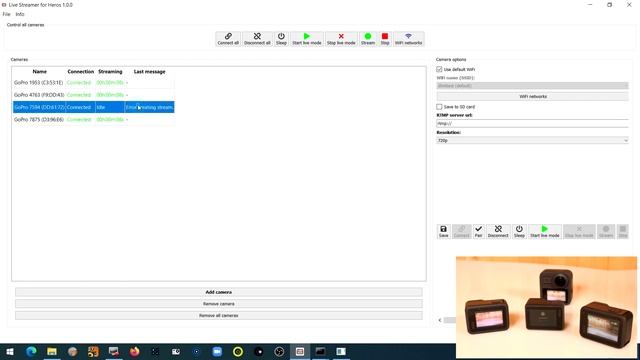Open the Windows Start menu
Image resolution: width=640 pixels, height=360 pixels.
tap(10, 351)
